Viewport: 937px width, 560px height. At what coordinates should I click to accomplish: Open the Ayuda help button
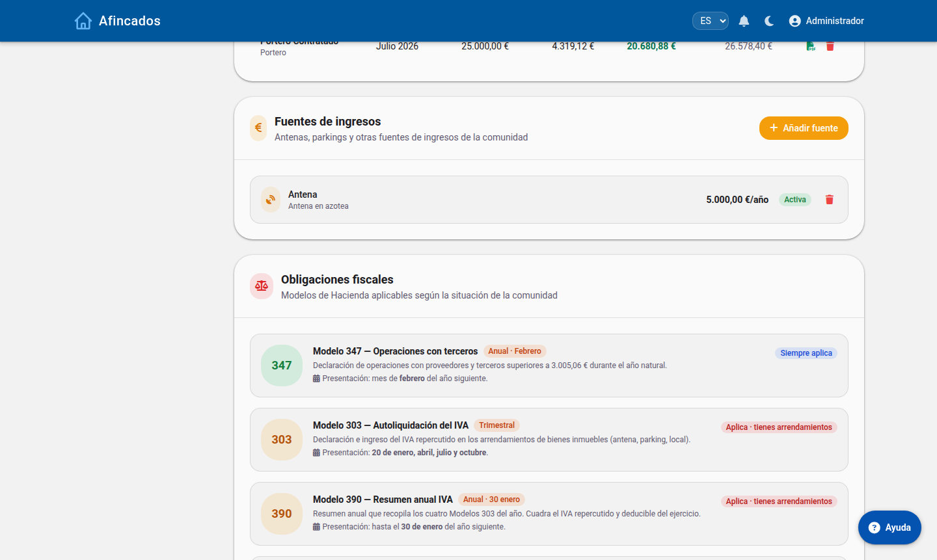point(889,527)
